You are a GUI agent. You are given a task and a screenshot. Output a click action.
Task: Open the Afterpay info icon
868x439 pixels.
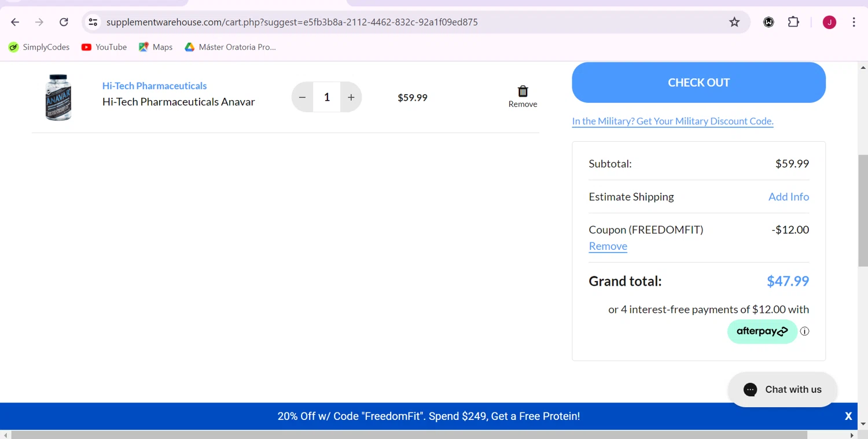804,331
